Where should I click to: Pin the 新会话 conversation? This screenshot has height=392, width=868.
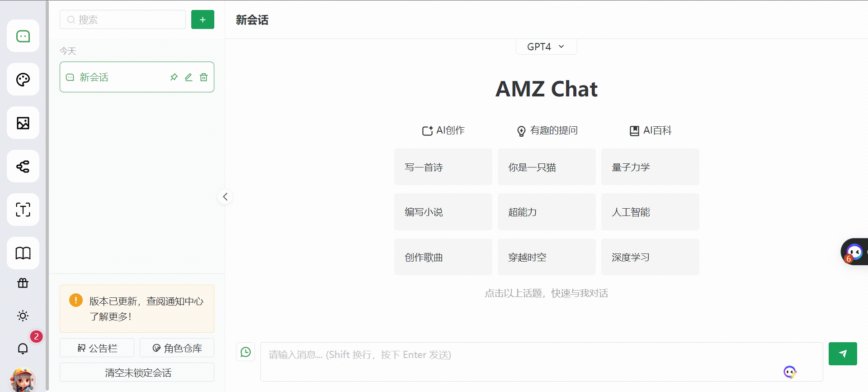tap(174, 77)
